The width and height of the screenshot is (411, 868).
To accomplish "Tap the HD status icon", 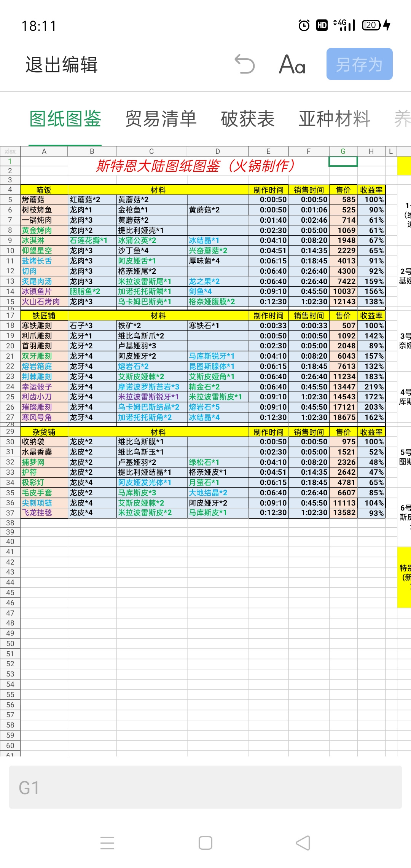I will 322,26.
